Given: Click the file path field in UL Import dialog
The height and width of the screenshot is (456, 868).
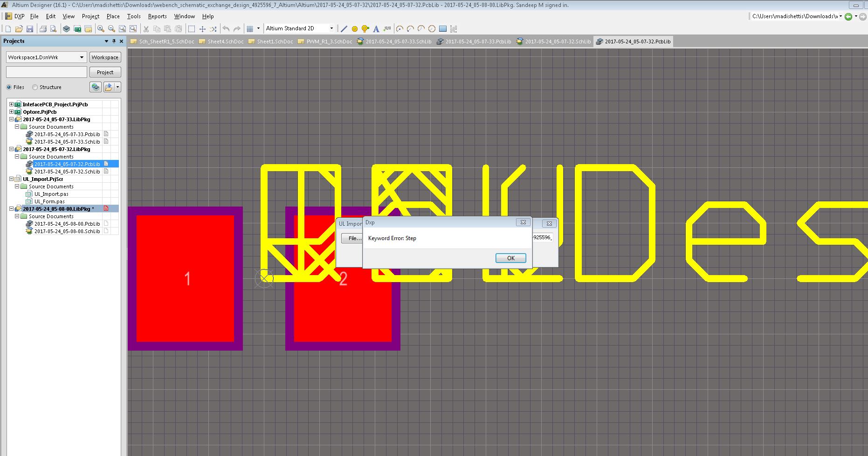Looking at the screenshot, I should [542, 237].
